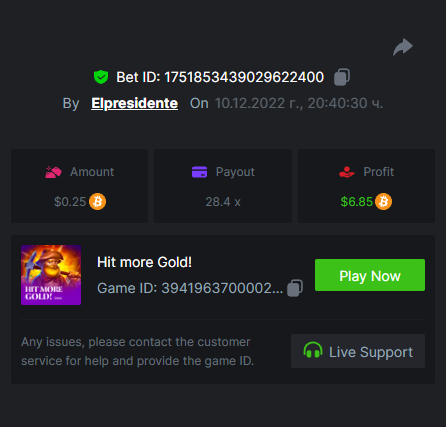Open Live Support chat

point(358,351)
